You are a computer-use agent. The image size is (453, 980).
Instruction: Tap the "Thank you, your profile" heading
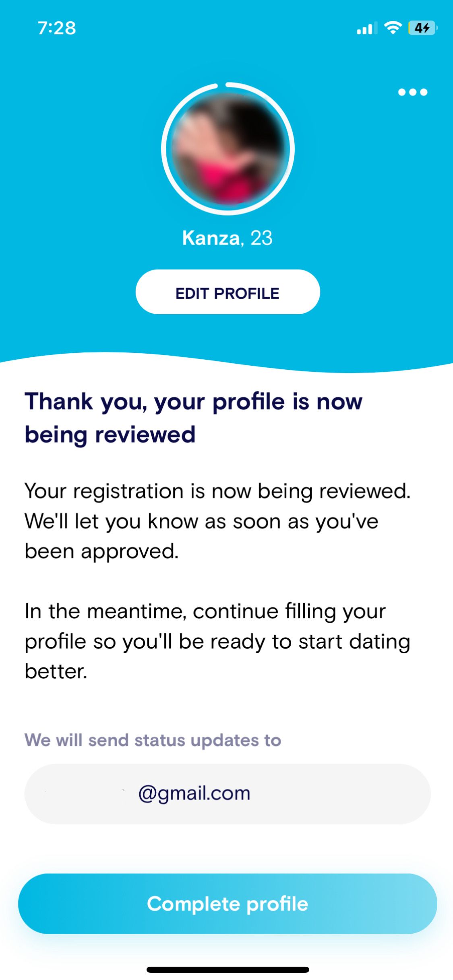tap(193, 418)
